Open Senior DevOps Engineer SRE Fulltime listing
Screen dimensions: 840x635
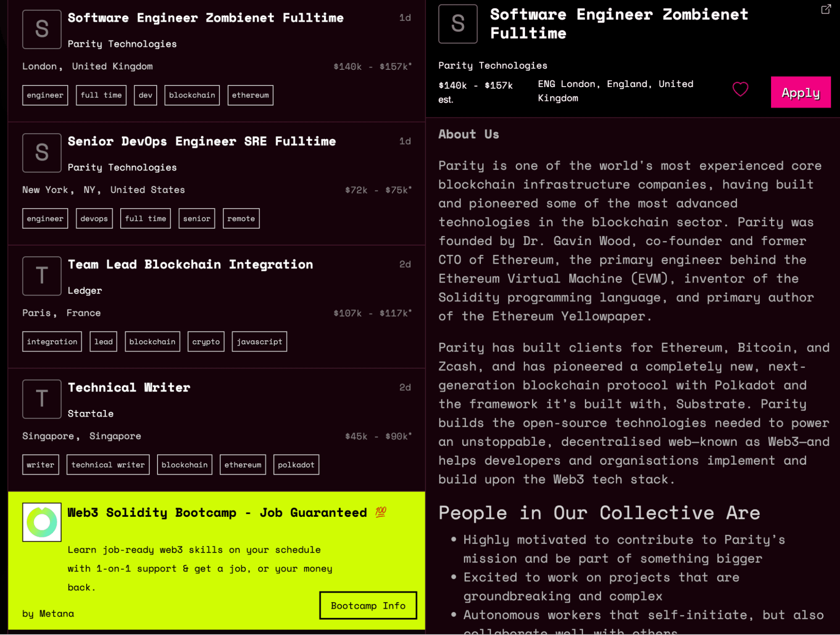tap(202, 141)
